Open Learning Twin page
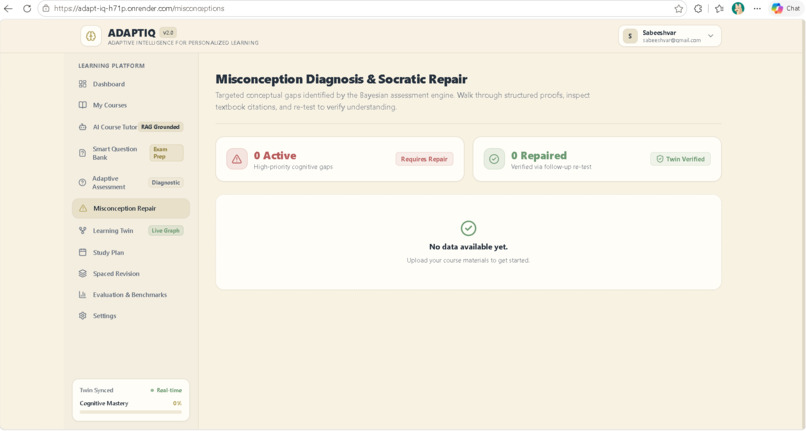This screenshot has width=806, height=431. 131,230
